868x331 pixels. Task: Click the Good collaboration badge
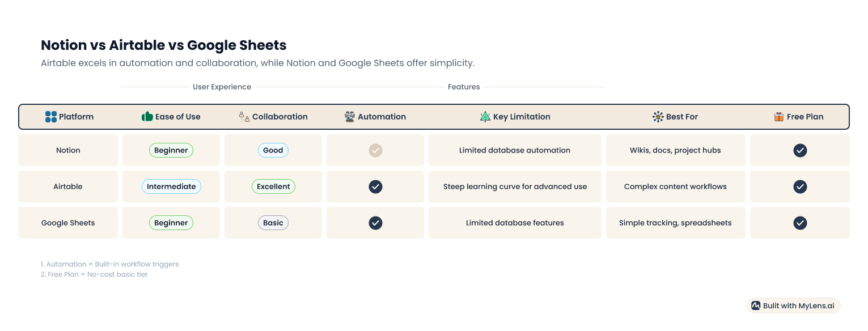click(x=273, y=150)
